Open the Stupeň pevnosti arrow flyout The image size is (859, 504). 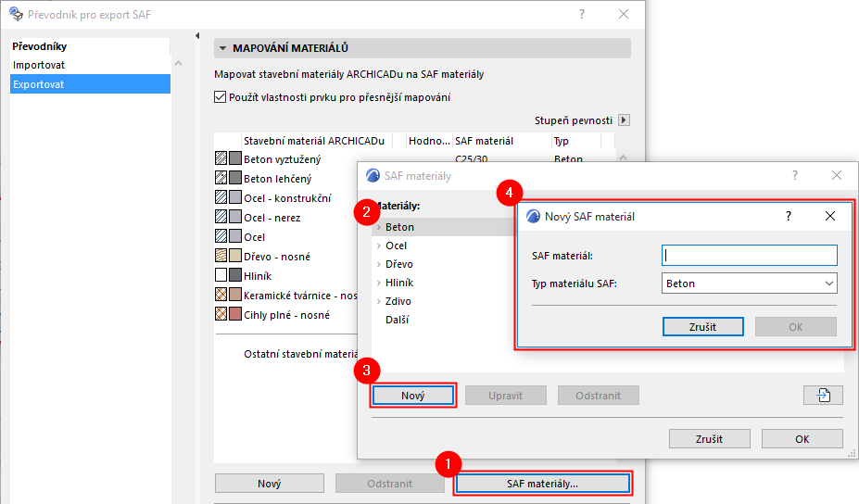tap(624, 120)
